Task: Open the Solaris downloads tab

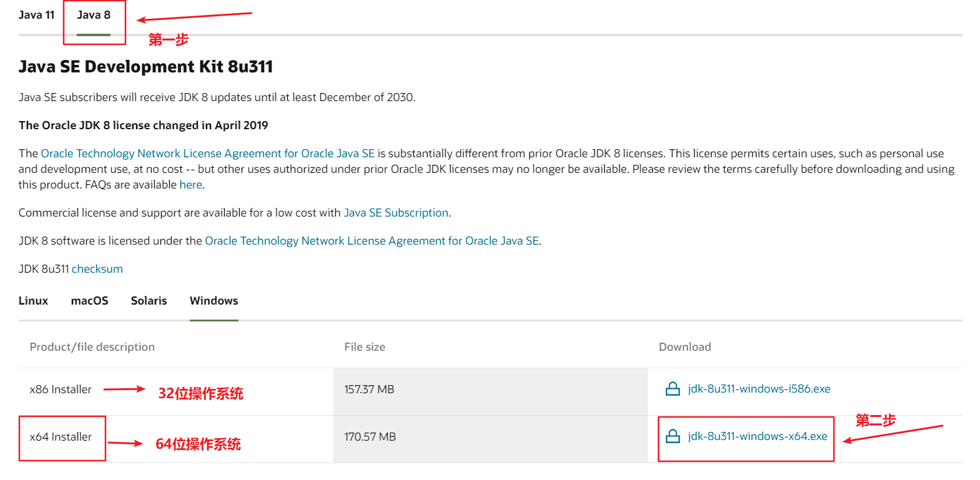Action: (149, 301)
